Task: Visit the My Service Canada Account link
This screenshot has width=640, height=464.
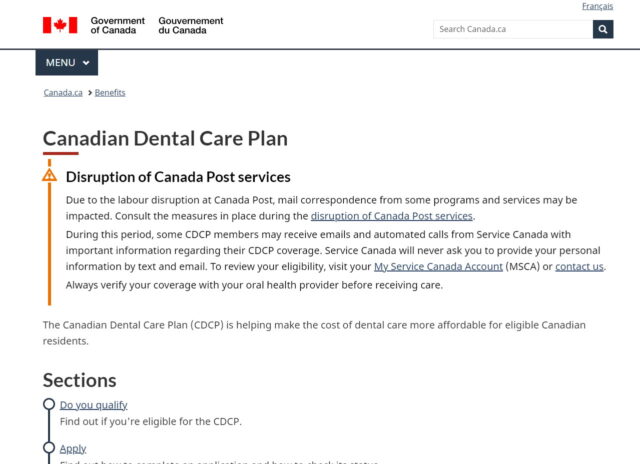Action: click(438, 267)
